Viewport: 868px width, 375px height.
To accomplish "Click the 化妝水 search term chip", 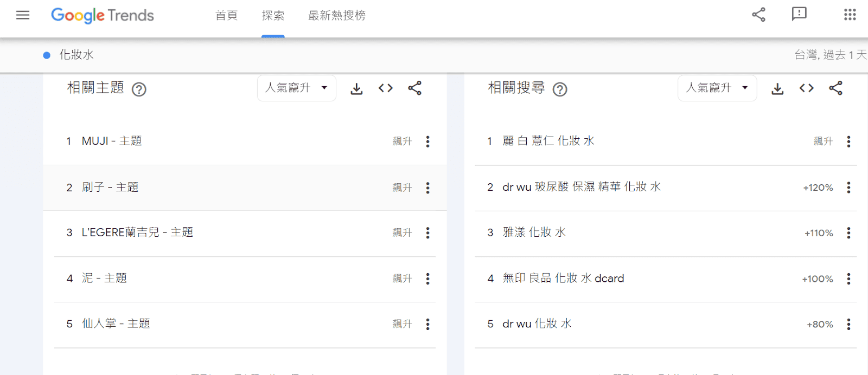I will pos(76,55).
